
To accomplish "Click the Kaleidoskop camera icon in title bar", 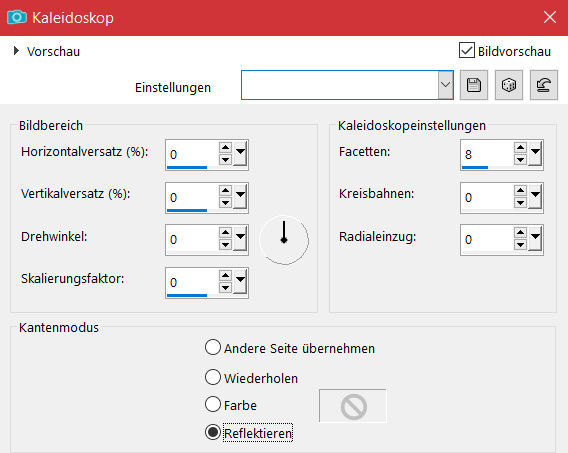I will click(x=17, y=17).
